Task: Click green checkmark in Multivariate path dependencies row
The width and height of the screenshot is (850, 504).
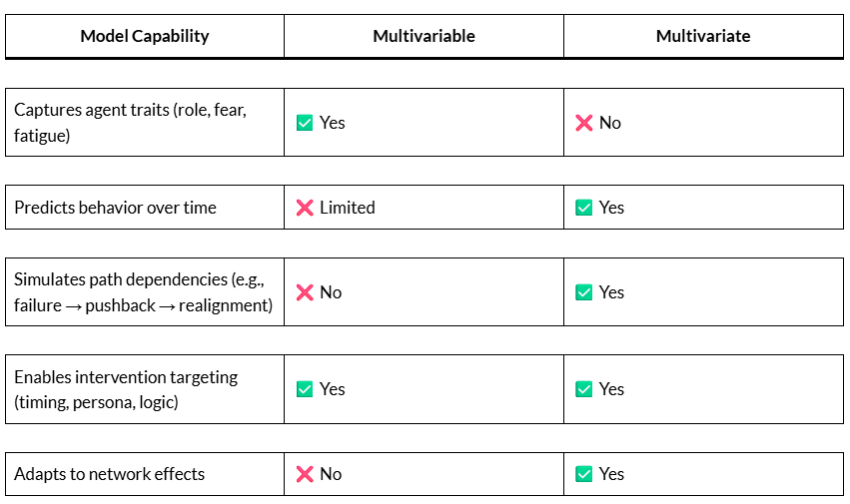Action: coord(584,292)
